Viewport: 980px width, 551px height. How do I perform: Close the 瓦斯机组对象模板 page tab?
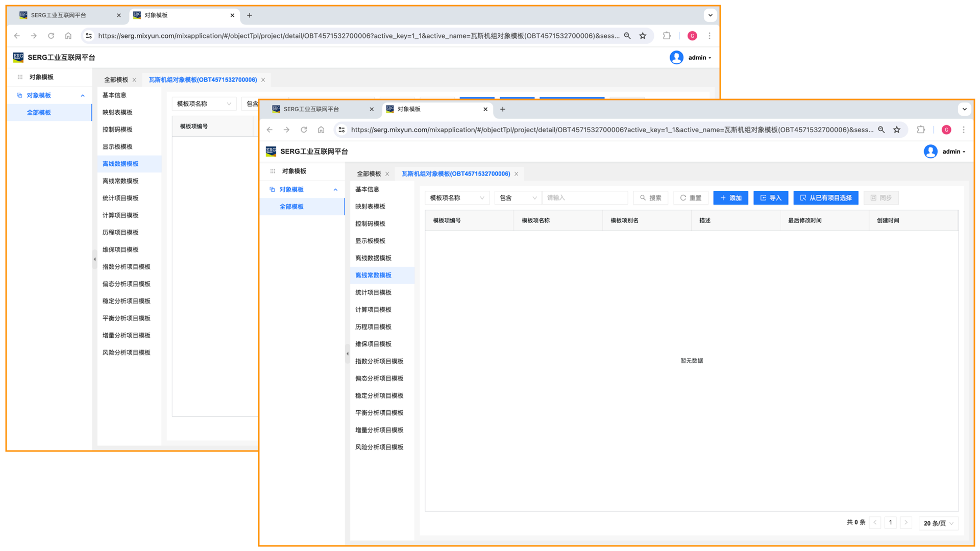517,174
